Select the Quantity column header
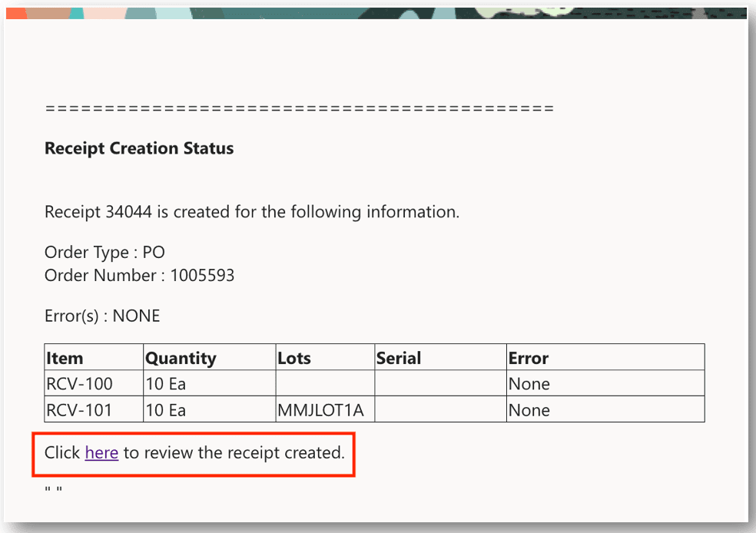This screenshot has width=756, height=533. point(181,358)
